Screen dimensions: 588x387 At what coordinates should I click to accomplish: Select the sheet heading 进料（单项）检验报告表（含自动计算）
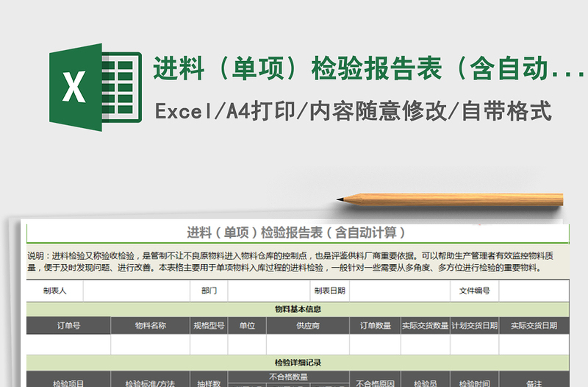click(x=296, y=232)
